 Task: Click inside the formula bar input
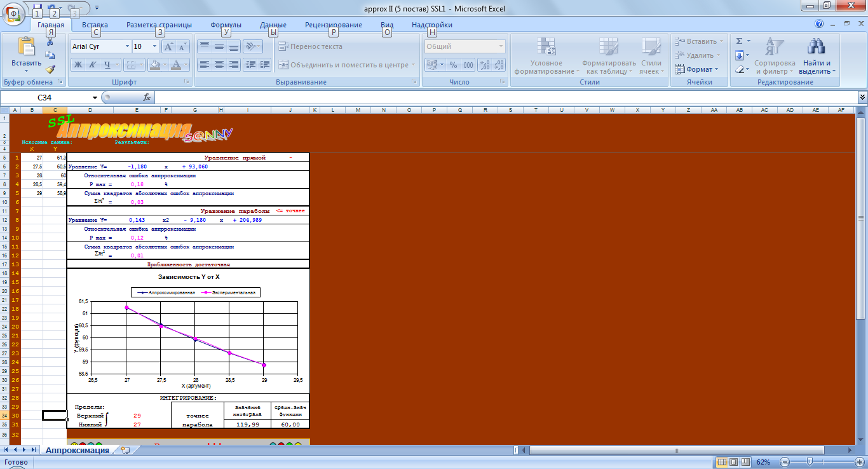coord(505,97)
